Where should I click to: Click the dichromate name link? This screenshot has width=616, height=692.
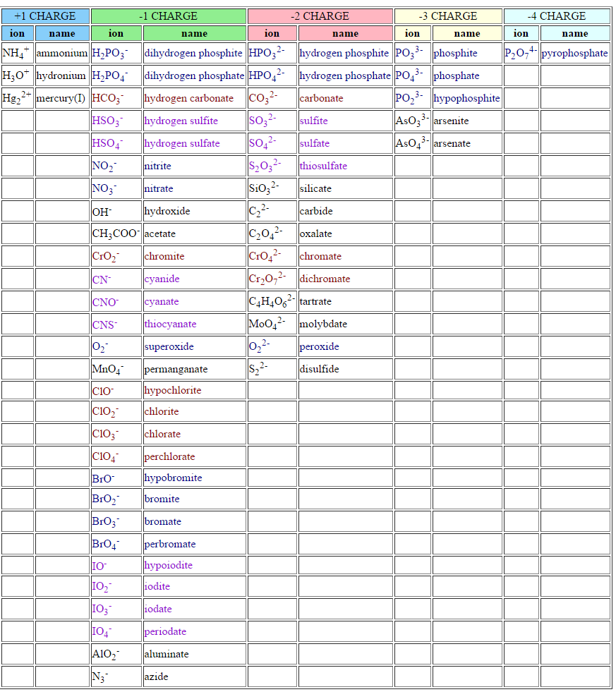tap(325, 279)
